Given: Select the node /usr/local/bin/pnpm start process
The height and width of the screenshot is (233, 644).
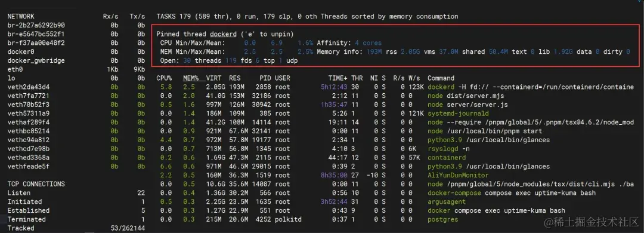Looking at the screenshot, I should click(485, 131).
